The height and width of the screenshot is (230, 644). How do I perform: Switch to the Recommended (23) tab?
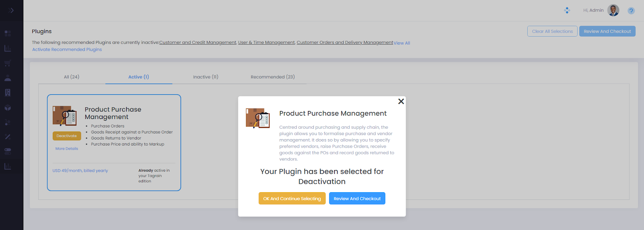[x=272, y=77]
